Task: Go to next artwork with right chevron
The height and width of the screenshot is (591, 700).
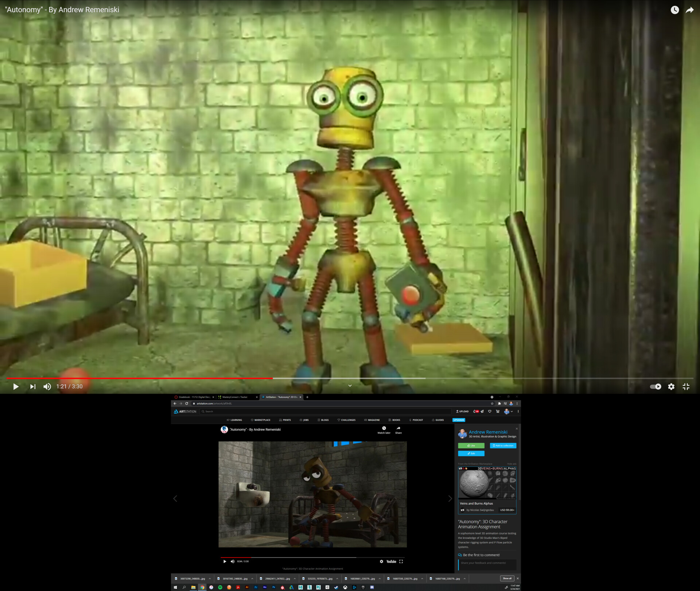Action: click(450, 499)
